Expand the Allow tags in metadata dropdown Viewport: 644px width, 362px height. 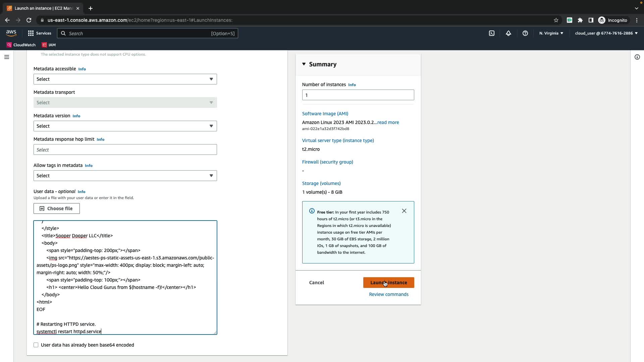pos(125,176)
